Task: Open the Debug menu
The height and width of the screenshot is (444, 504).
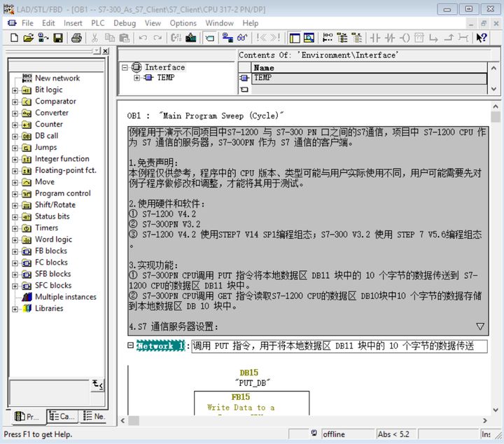Action: (125, 23)
